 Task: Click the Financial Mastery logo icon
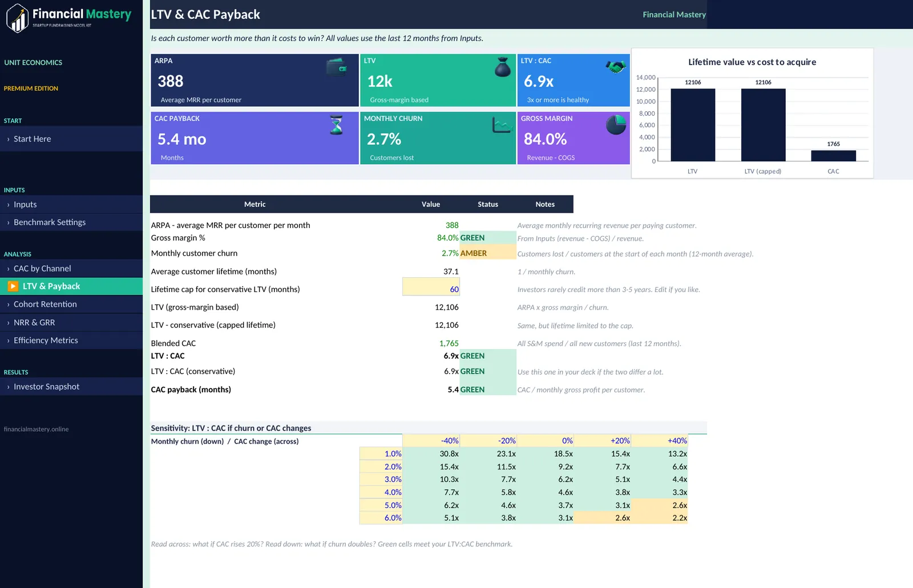tap(18, 18)
